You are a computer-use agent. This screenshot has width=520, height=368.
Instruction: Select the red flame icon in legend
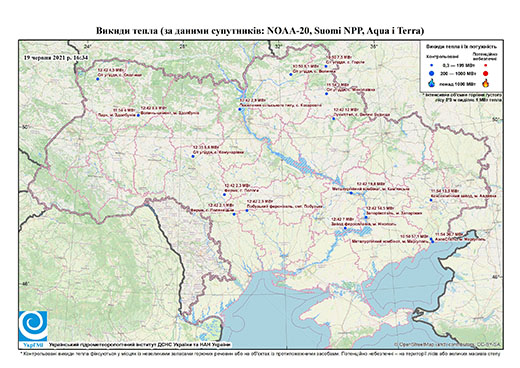coord(486,83)
